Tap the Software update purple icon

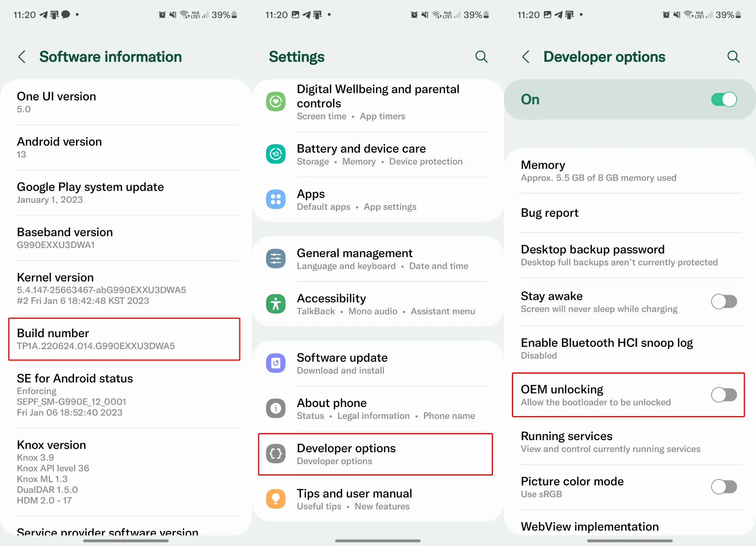pos(276,363)
